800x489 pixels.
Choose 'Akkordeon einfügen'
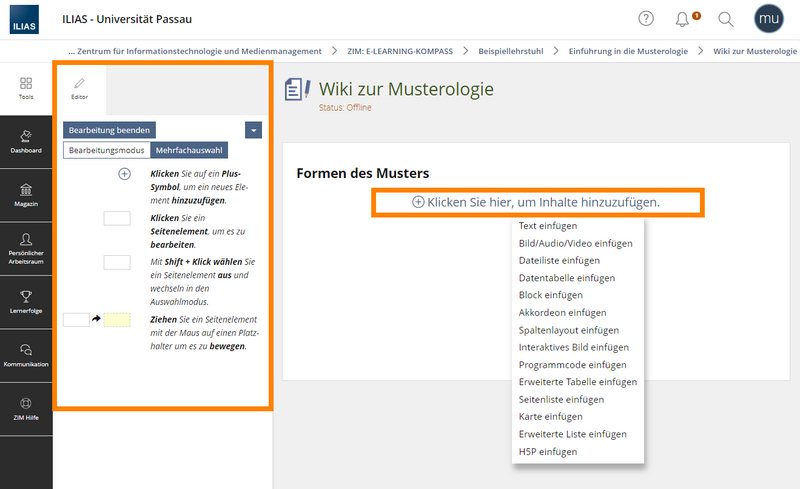tap(562, 312)
